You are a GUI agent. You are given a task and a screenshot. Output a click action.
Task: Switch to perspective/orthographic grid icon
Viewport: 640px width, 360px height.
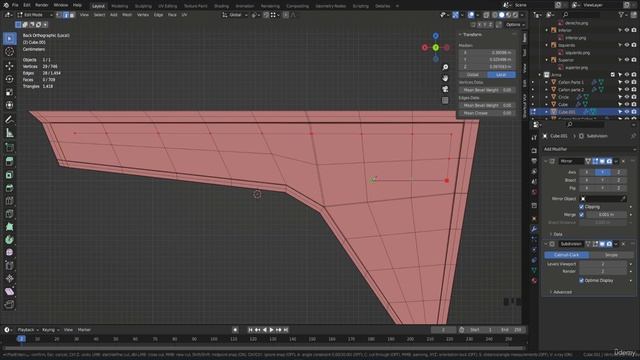(x=445, y=100)
